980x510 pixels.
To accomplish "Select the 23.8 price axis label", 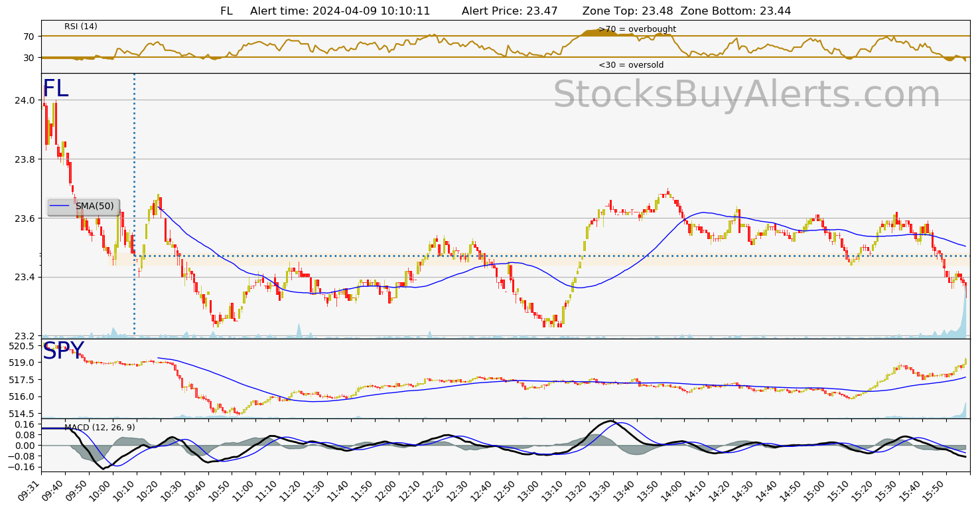I will point(26,159).
